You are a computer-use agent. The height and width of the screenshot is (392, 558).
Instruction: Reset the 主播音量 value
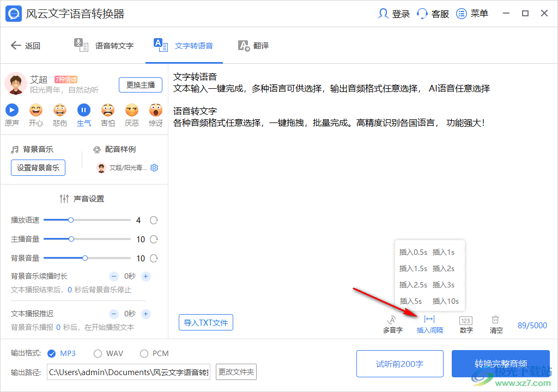click(154, 239)
